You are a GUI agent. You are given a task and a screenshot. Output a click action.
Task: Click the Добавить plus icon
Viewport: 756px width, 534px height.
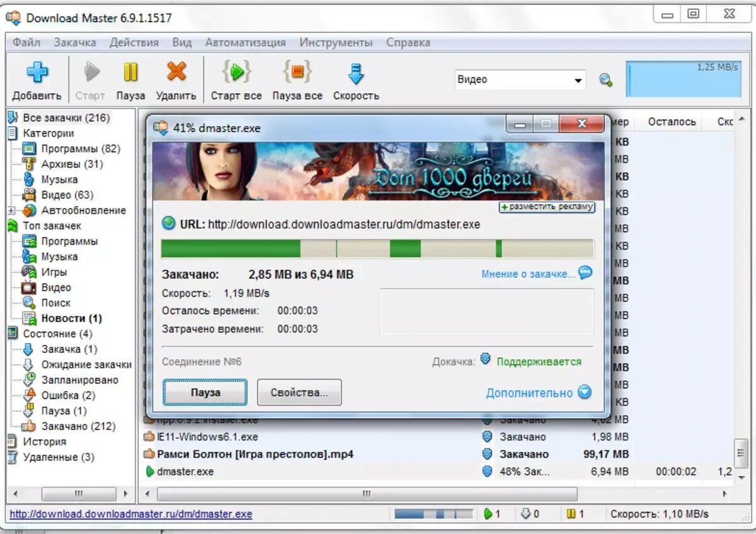[37, 73]
